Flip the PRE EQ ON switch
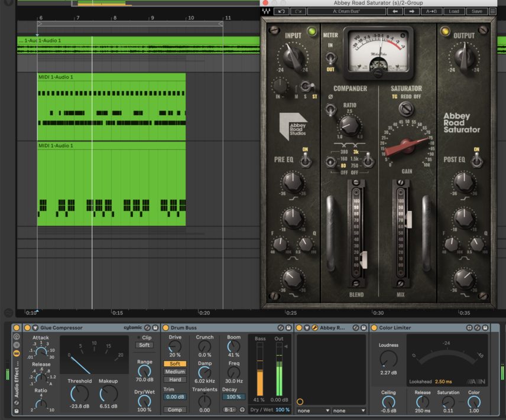Screen dimensions: 506x420 click(305, 160)
